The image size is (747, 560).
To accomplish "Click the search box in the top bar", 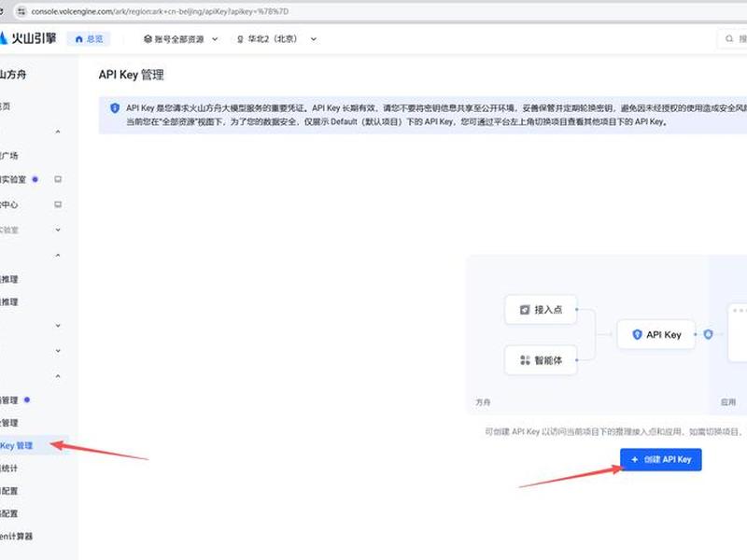I will 732,39.
